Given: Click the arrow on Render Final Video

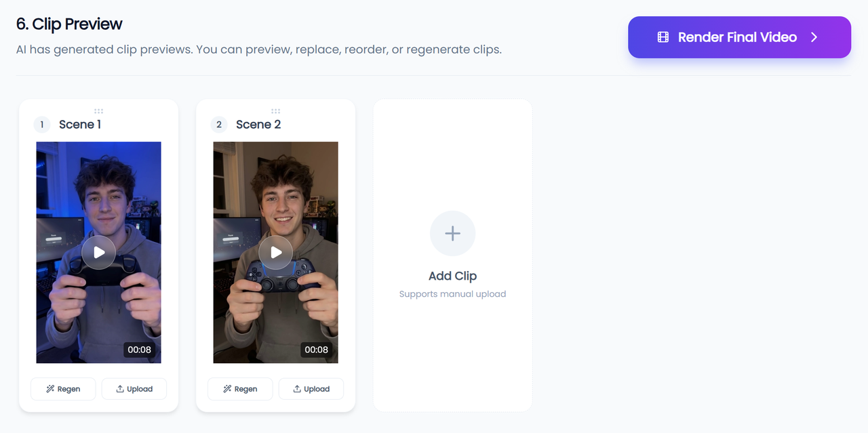Looking at the screenshot, I should pos(814,37).
